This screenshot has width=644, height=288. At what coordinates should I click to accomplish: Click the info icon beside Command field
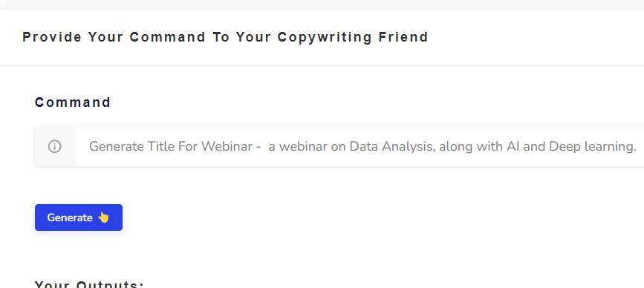[55, 146]
